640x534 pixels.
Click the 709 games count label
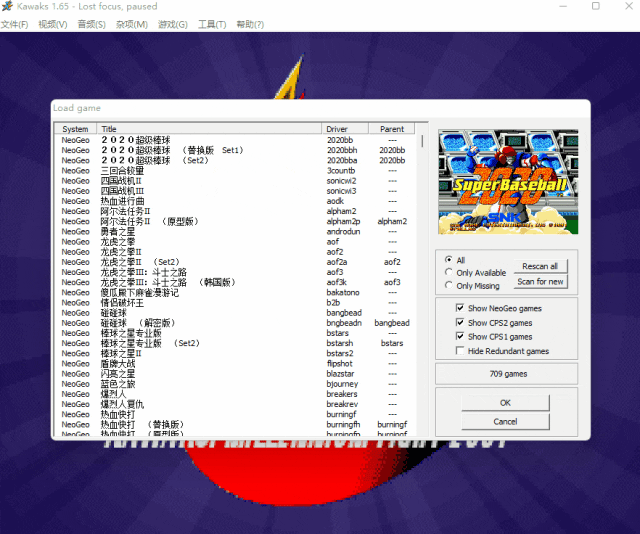(x=508, y=374)
